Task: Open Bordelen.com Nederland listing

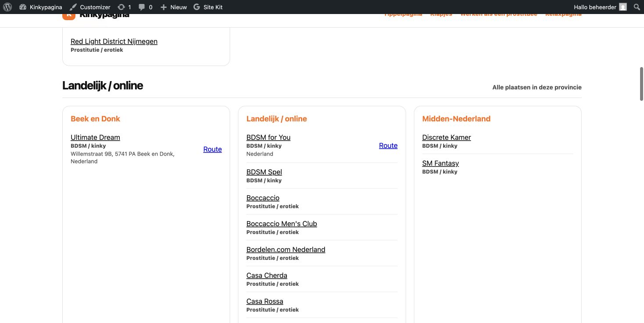Action: [286, 249]
